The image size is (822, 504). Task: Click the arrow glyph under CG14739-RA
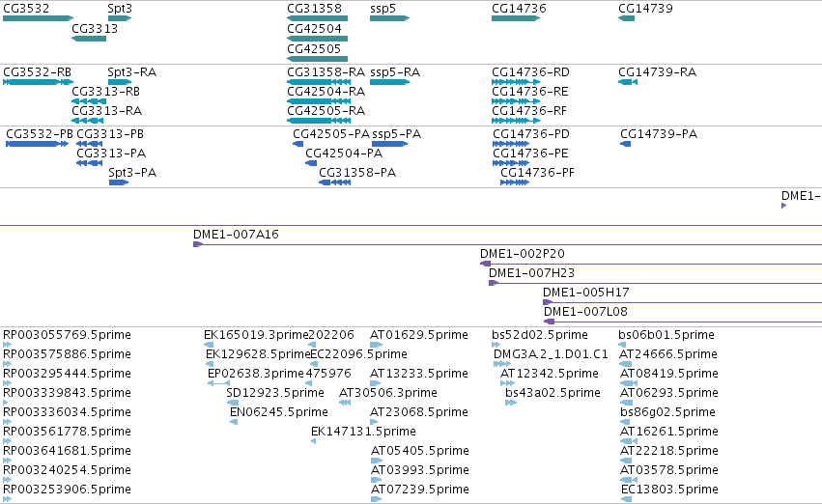click(x=628, y=82)
